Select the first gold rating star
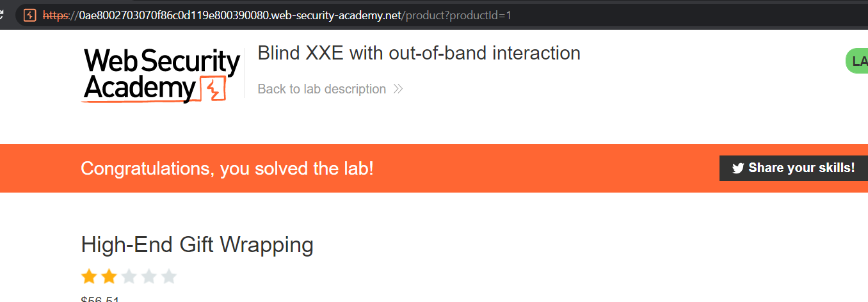Viewport: 868px width, 302px height. coord(89,276)
